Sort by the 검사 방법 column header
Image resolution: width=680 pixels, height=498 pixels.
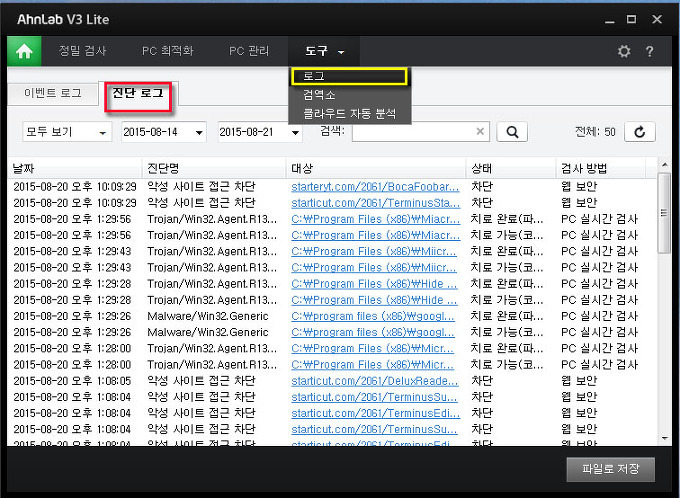601,168
